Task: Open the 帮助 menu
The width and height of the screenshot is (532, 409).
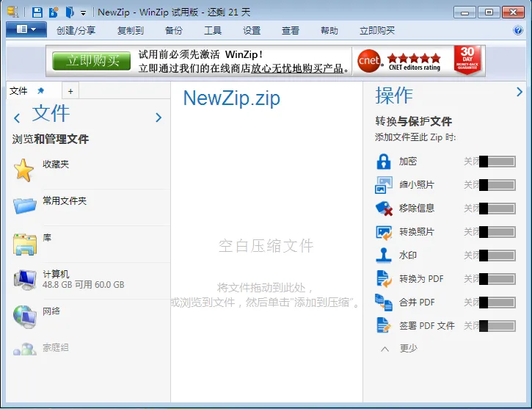Action: click(329, 31)
